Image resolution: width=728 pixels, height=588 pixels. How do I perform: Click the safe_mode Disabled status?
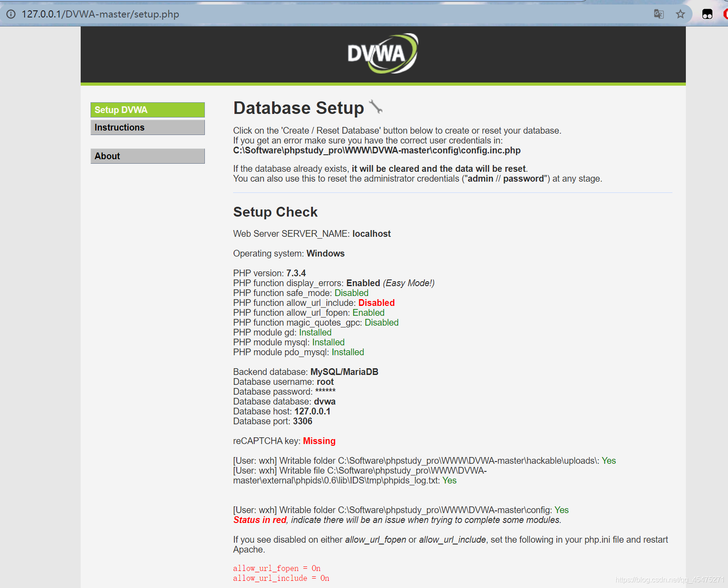(351, 293)
